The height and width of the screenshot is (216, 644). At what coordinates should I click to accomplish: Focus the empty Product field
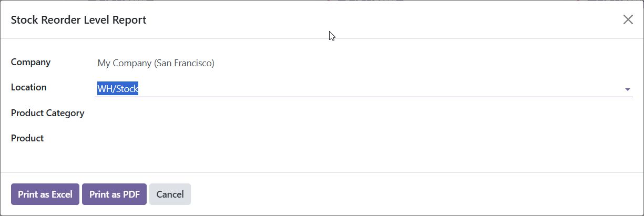click(x=363, y=139)
